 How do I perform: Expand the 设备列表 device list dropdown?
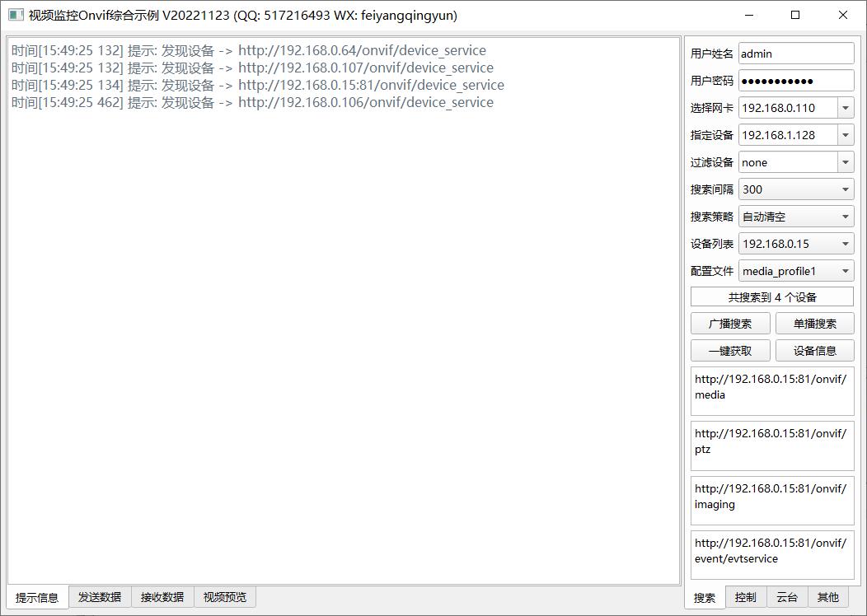tap(845, 244)
